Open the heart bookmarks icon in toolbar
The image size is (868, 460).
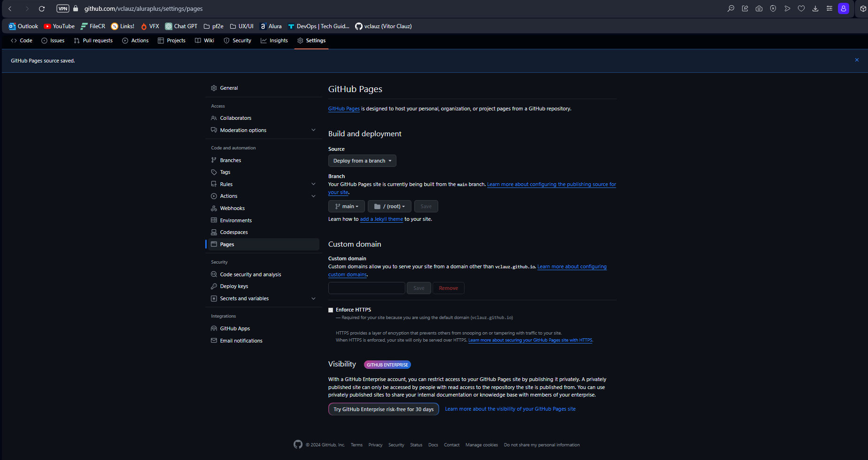click(801, 8)
